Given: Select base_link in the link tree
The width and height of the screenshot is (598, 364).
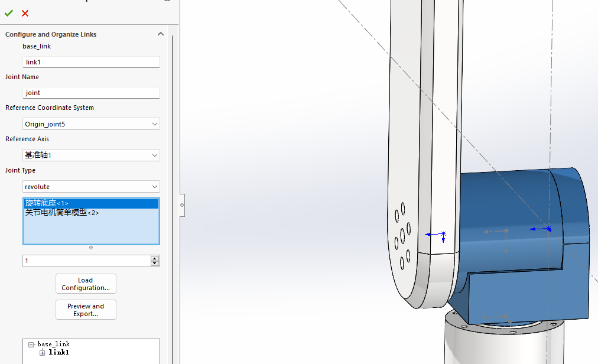Looking at the screenshot, I should click(53, 344).
